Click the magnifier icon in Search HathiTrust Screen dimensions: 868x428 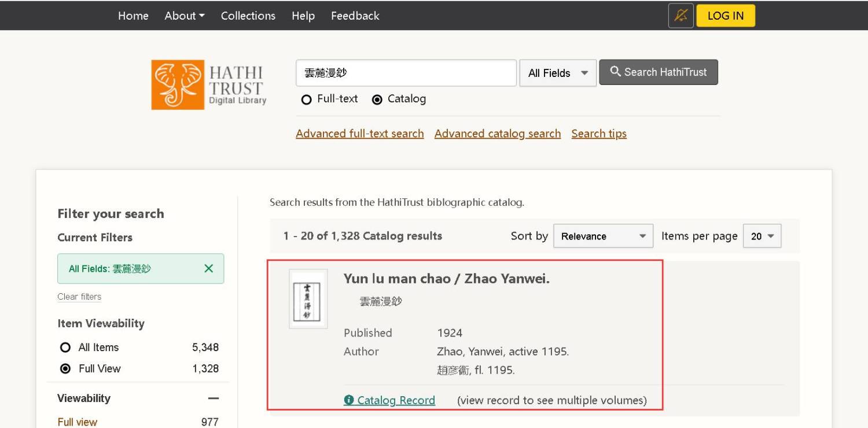pyautogui.click(x=615, y=72)
